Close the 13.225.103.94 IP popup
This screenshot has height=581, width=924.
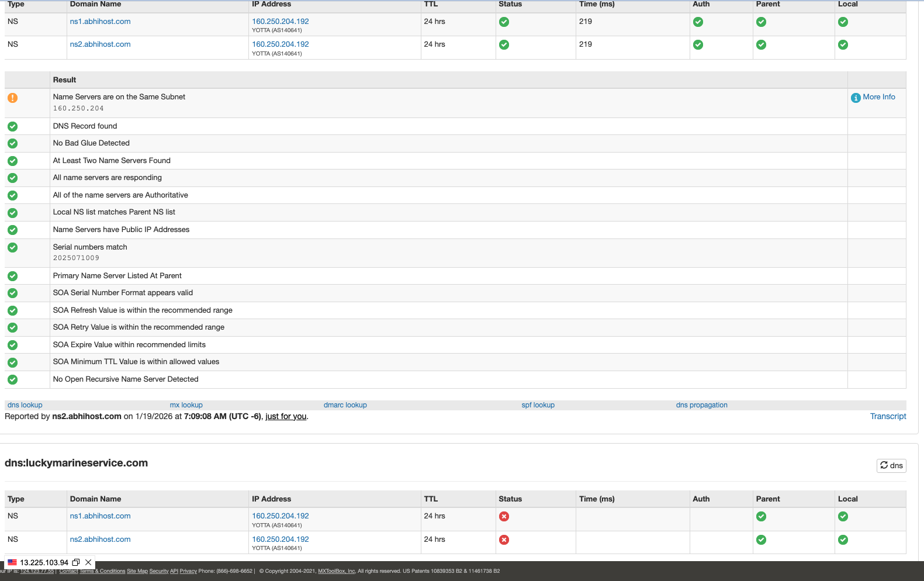coord(88,562)
